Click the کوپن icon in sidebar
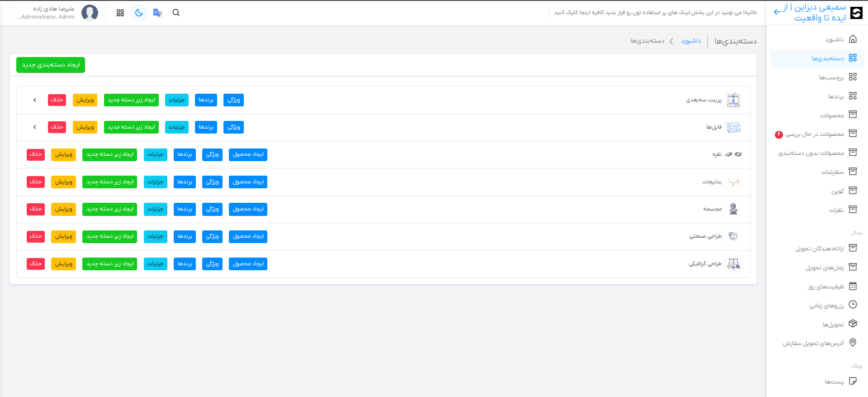Screen dimensions: 868x397 853,191
